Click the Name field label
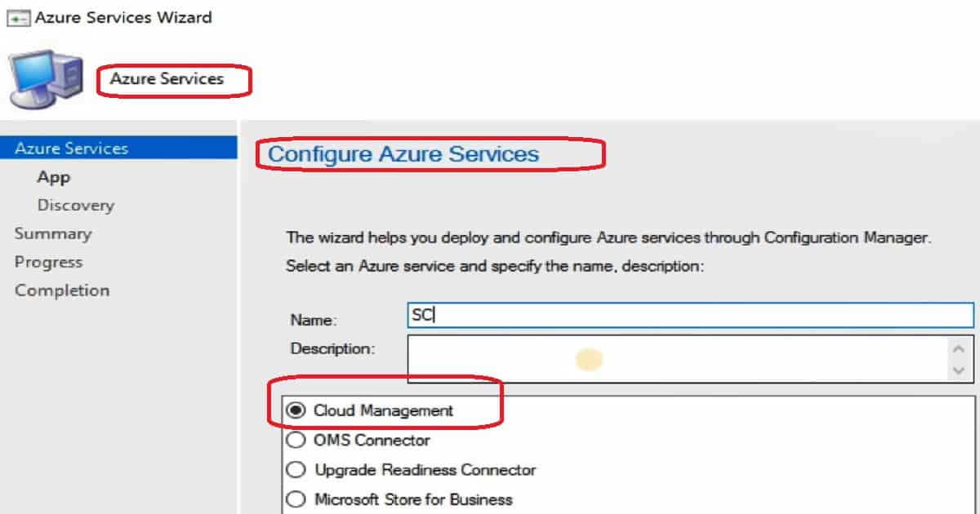980x514 pixels. point(314,321)
